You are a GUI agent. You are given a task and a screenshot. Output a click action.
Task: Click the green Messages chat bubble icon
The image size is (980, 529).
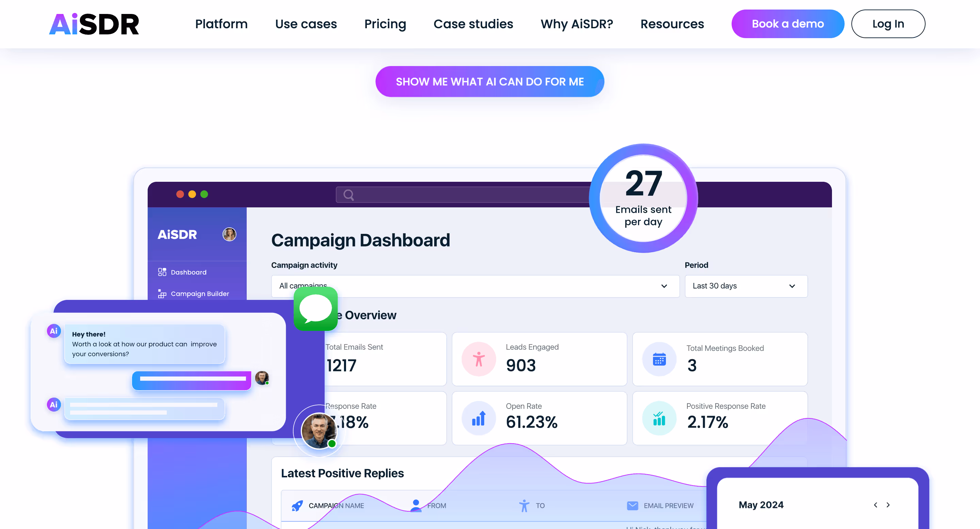[x=315, y=308]
